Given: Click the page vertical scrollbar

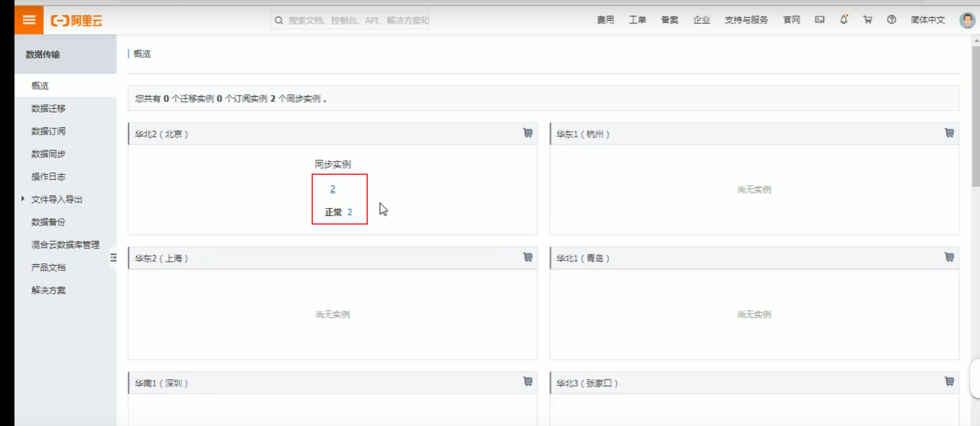Looking at the screenshot, I should tap(975, 116).
